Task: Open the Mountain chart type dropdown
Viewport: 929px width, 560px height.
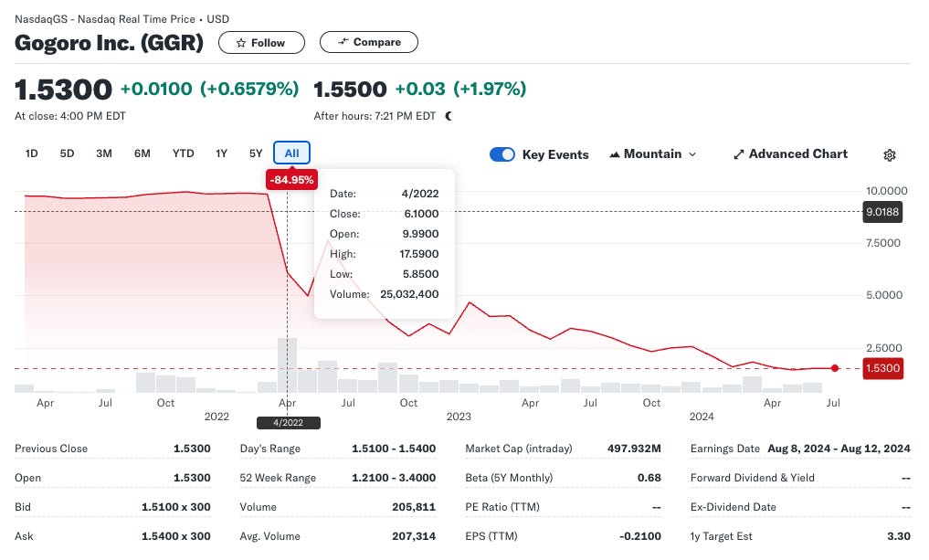Action: point(652,154)
